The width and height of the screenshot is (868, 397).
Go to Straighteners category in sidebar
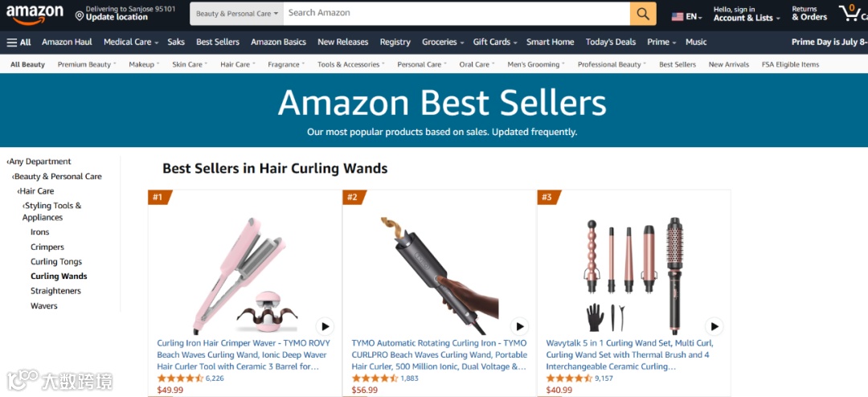pos(55,291)
